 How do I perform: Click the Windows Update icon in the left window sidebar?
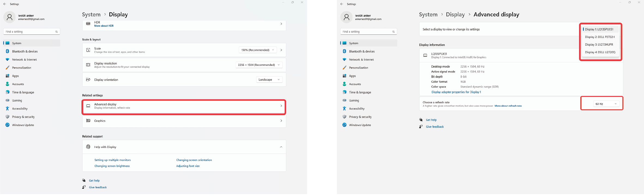(x=7, y=125)
